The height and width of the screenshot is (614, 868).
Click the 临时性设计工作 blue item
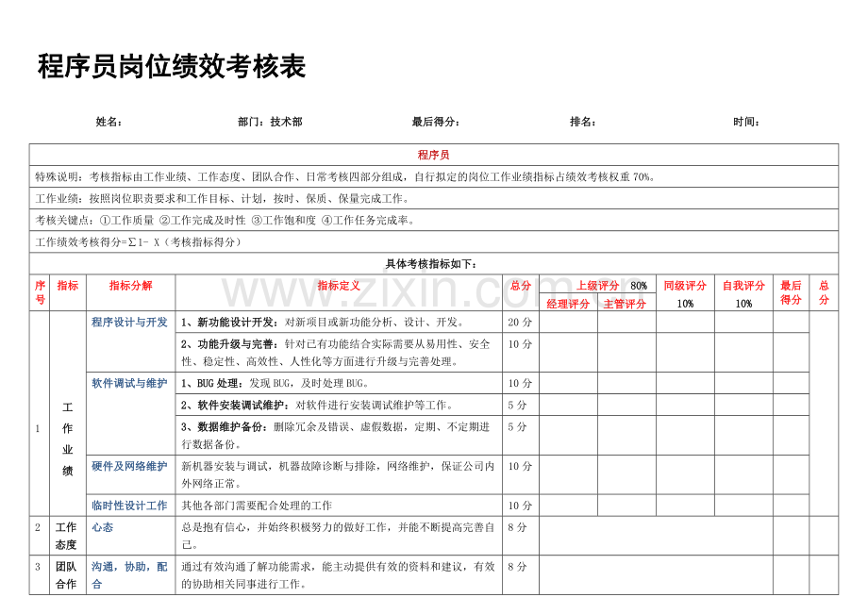pyautogui.click(x=129, y=505)
